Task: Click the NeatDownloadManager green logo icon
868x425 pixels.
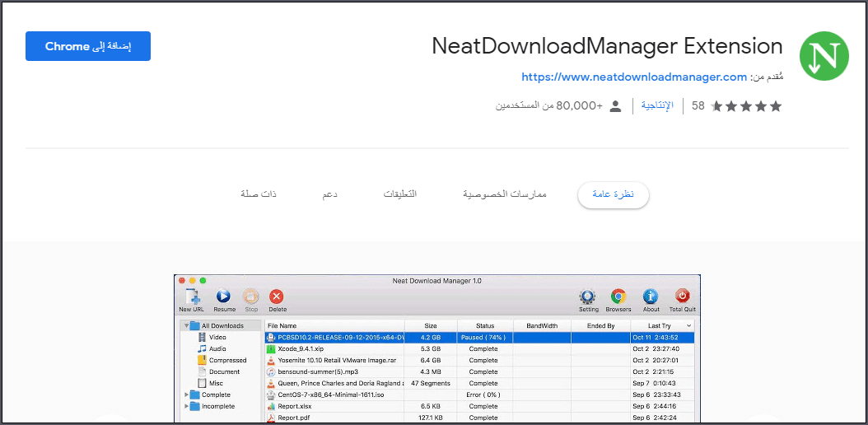Action: 824,56
